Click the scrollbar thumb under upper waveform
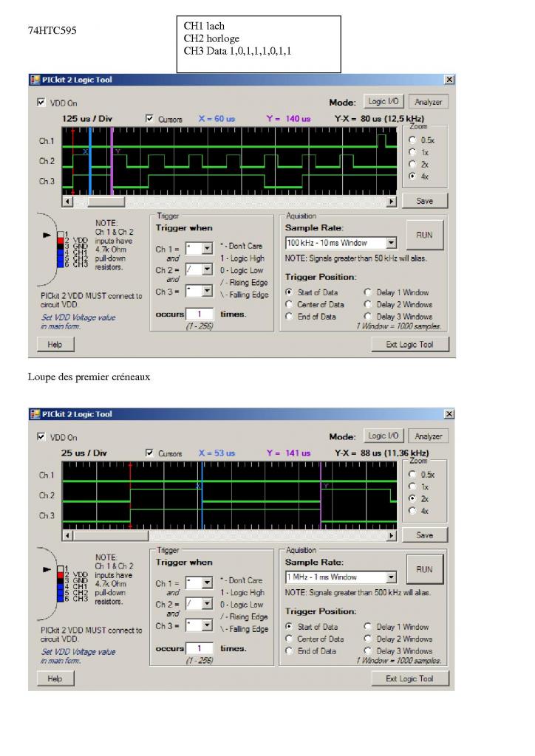 (x=106, y=201)
